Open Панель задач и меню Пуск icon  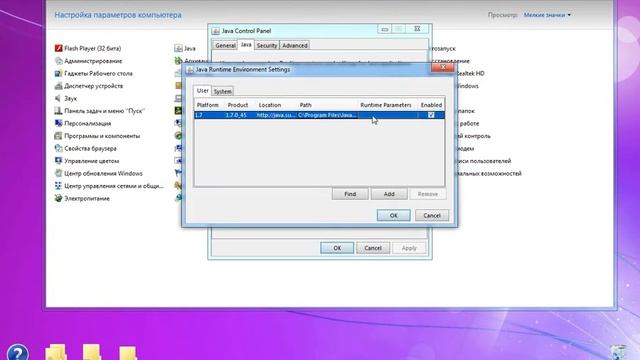(x=58, y=111)
